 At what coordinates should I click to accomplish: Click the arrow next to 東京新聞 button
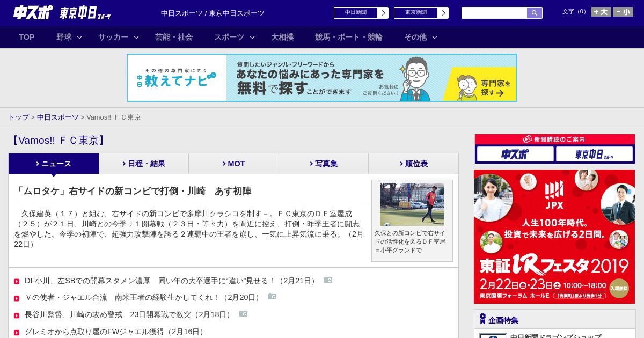[x=443, y=13]
